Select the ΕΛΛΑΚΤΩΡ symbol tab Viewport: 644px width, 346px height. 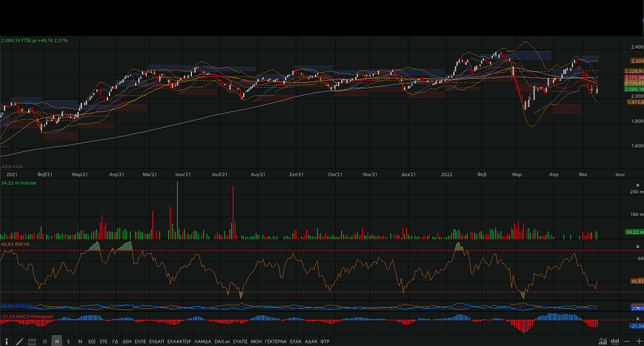coord(179,342)
